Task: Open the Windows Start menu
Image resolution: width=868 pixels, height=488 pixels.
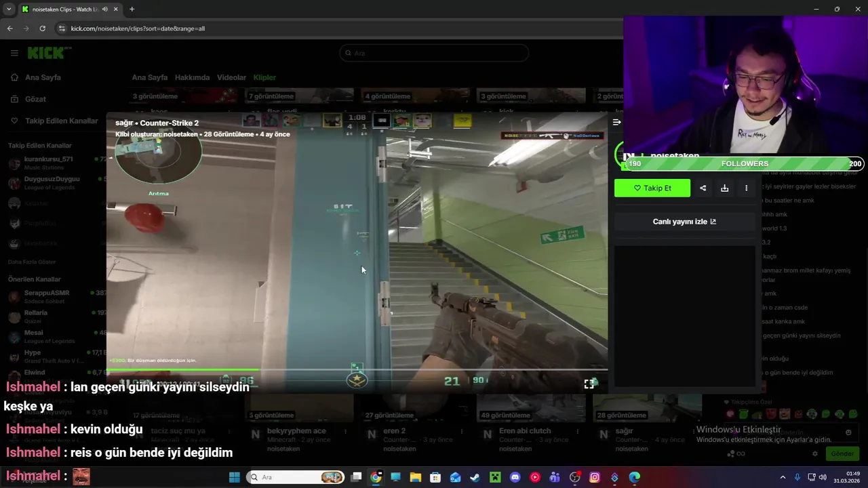Action: 235,477
